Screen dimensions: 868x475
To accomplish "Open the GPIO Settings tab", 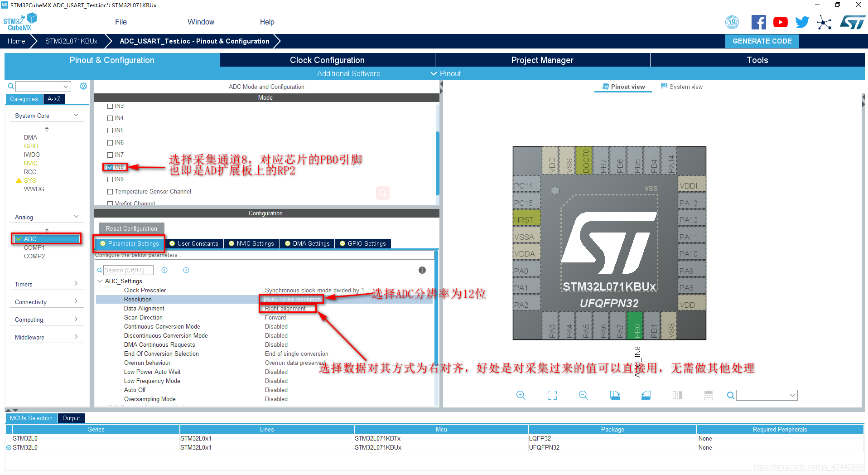I will pyautogui.click(x=363, y=243).
